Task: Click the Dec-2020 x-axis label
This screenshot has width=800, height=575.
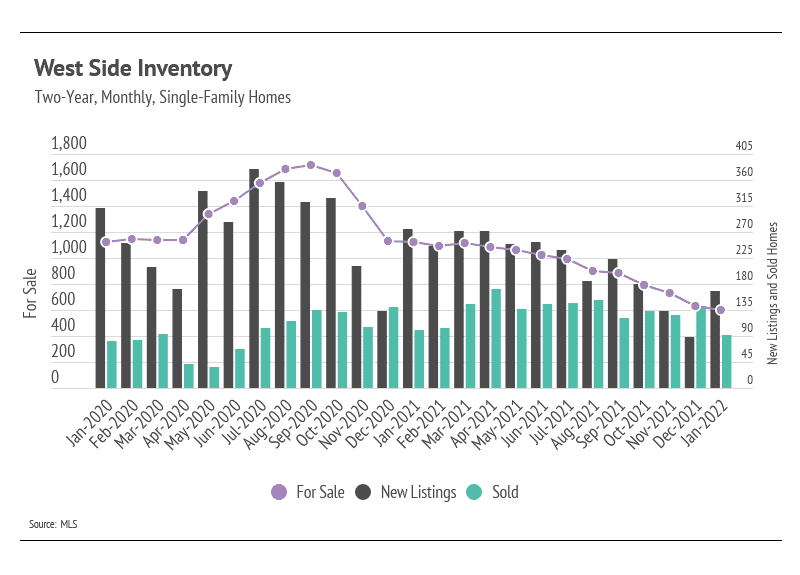Action: [371, 423]
